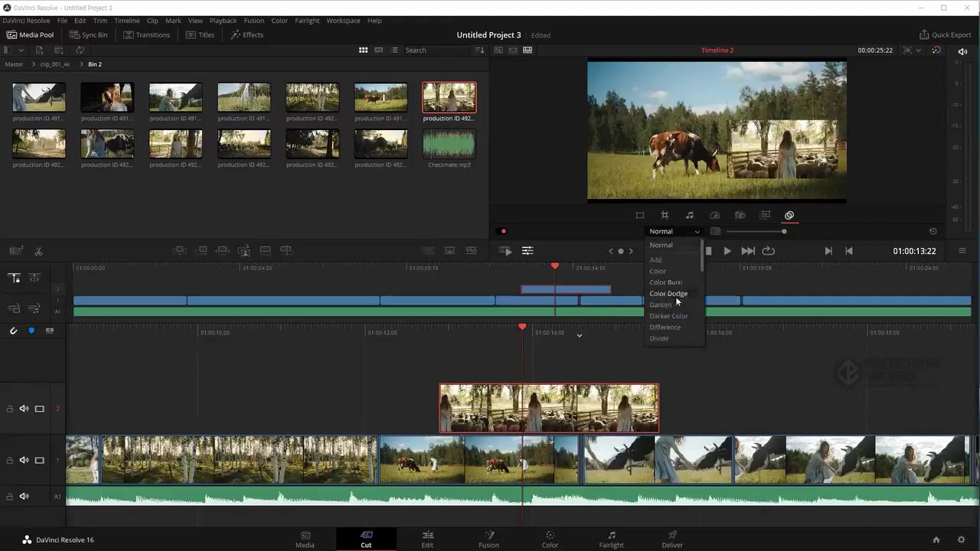This screenshot has height=551, width=980.
Task: Select the Crop tool icon under viewer
Action: coord(665,216)
